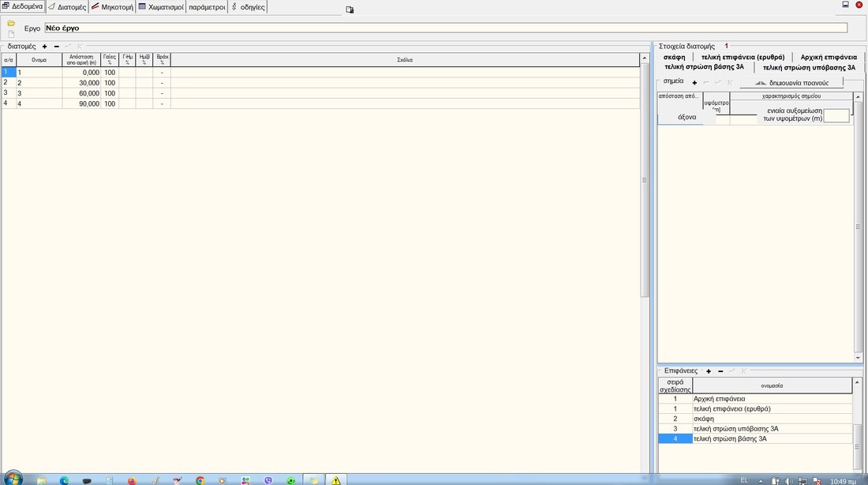The image size is (868, 485).
Task: Open the Μηκοτομή tab
Action: click(x=111, y=7)
